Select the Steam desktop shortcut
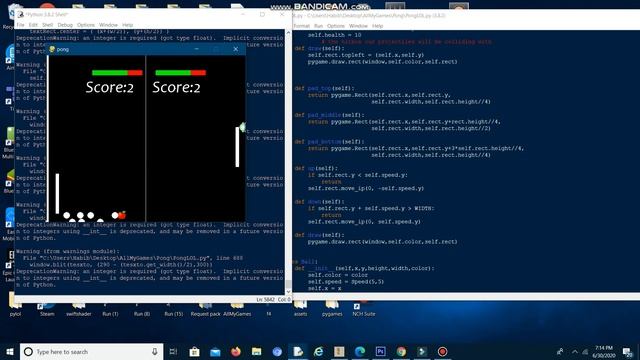 [x=47, y=309]
